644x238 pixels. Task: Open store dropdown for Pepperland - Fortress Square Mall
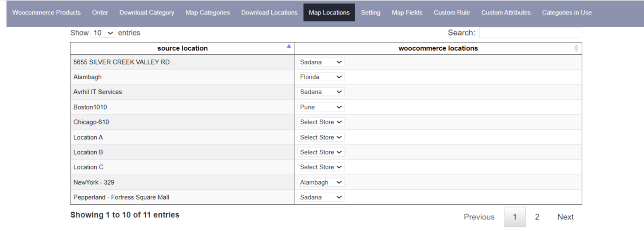(321, 197)
